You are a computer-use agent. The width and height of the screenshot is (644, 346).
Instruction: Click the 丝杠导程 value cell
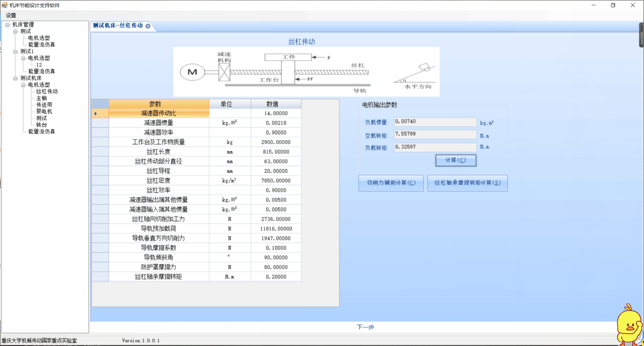pos(276,171)
